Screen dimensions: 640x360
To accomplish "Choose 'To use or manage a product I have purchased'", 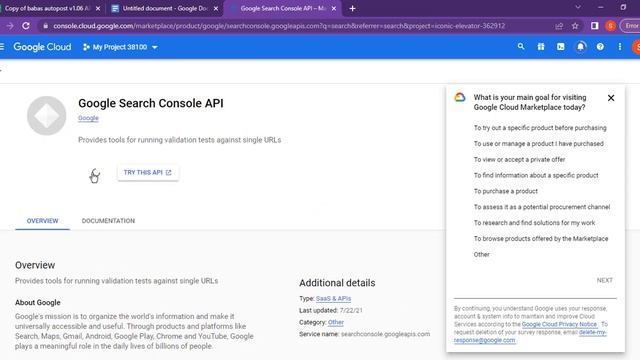I will click(538, 144).
